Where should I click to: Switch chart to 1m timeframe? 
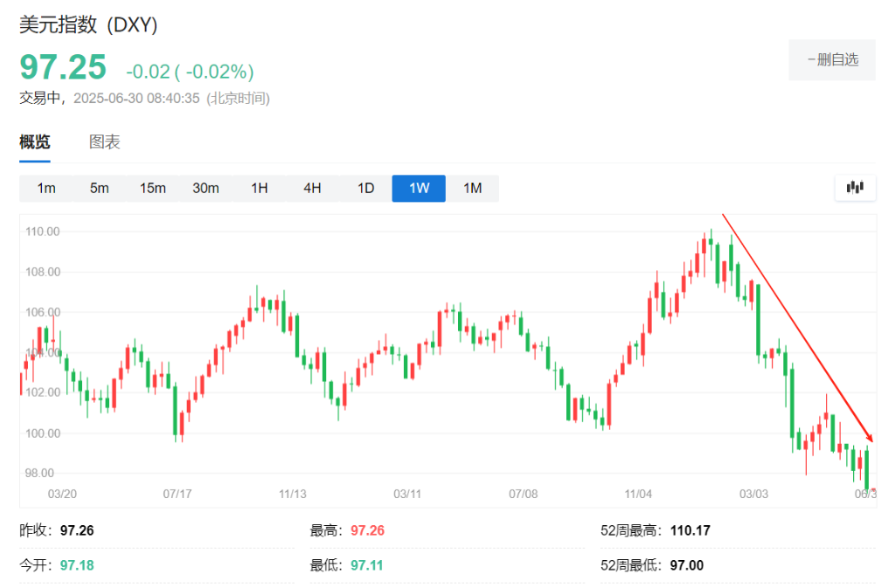click(47, 187)
